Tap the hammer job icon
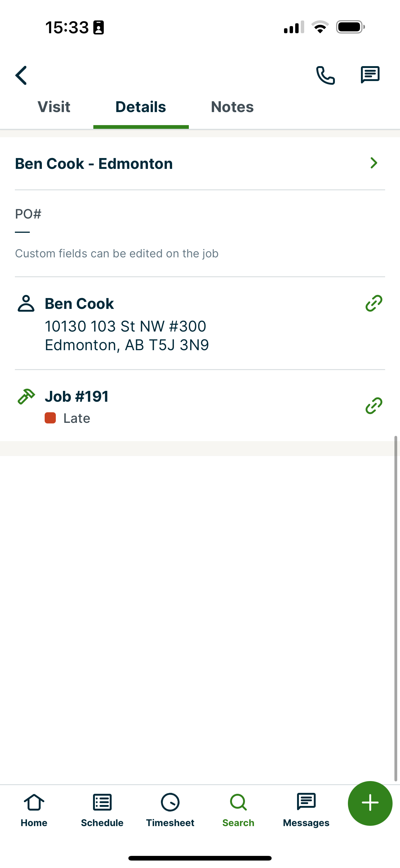 click(x=26, y=396)
